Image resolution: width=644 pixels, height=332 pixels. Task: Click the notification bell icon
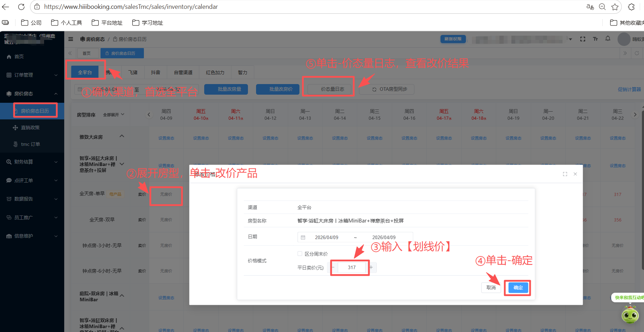coord(608,39)
